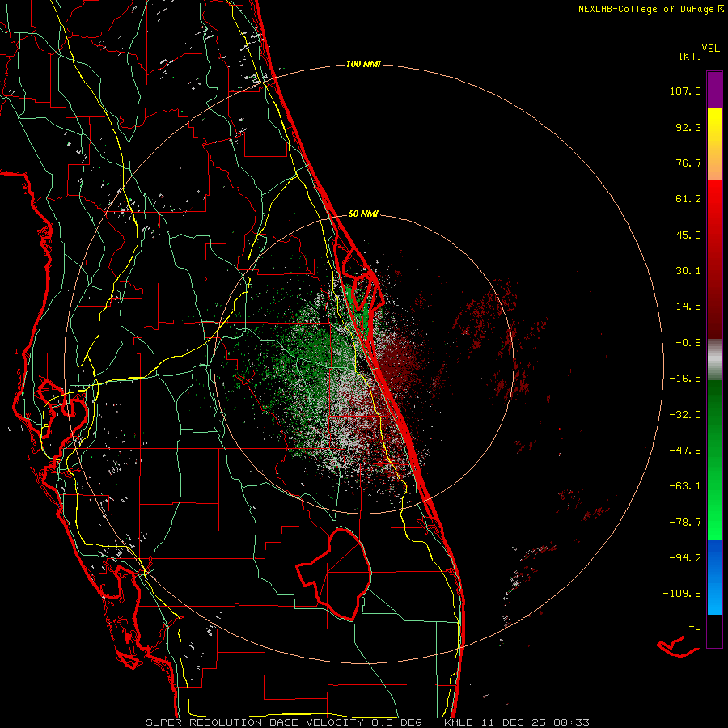Click the 61.2 velocity scale value
This screenshot has height=728, width=728.
click(x=688, y=199)
